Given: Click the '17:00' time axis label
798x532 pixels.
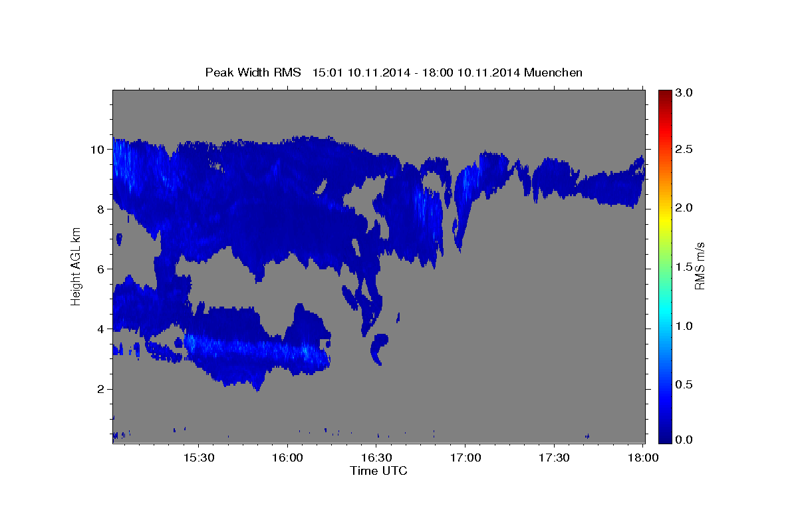Looking at the screenshot, I should [465, 458].
